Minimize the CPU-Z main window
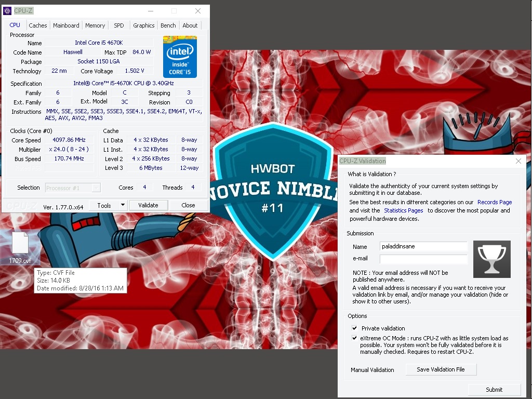 [151, 11]
